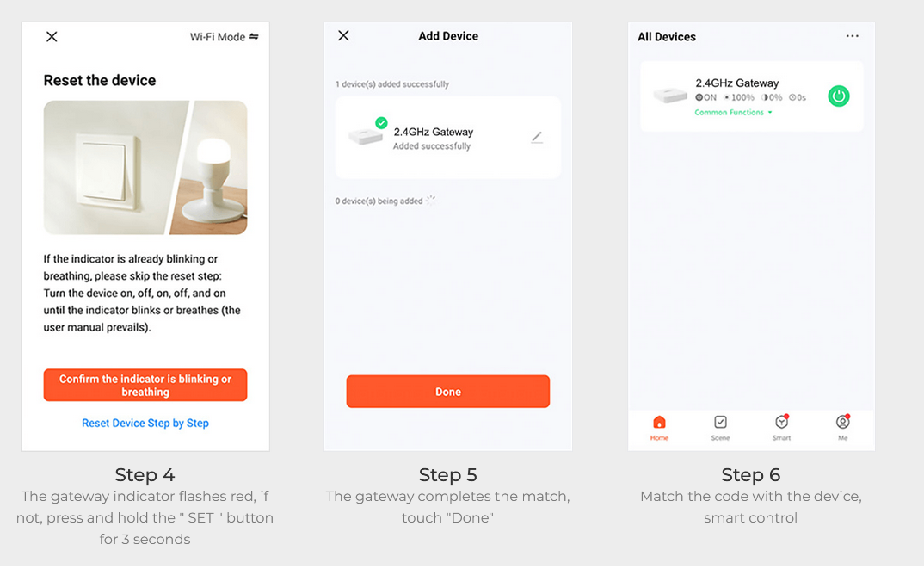Edit the 2.4GHz Gateway name with pencil icon
This screenshot has width=924, height=569.
537,138
